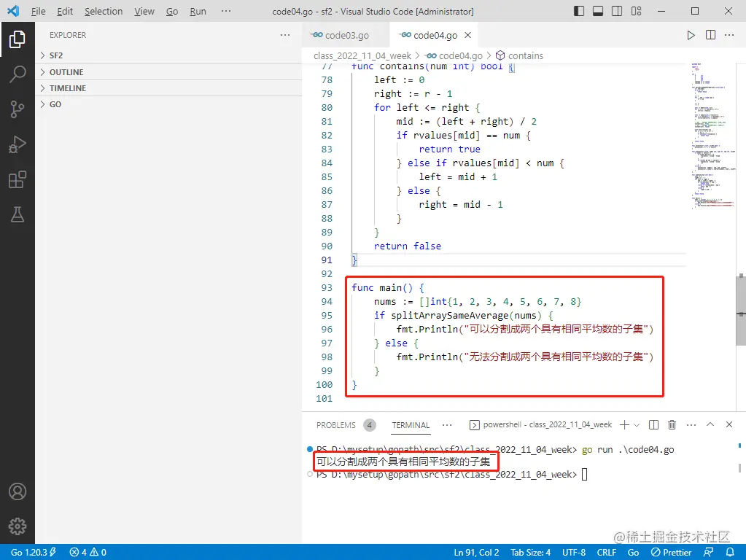The image size is (746, 560).
Task: Open the Accounts menu
Action: 17,491
